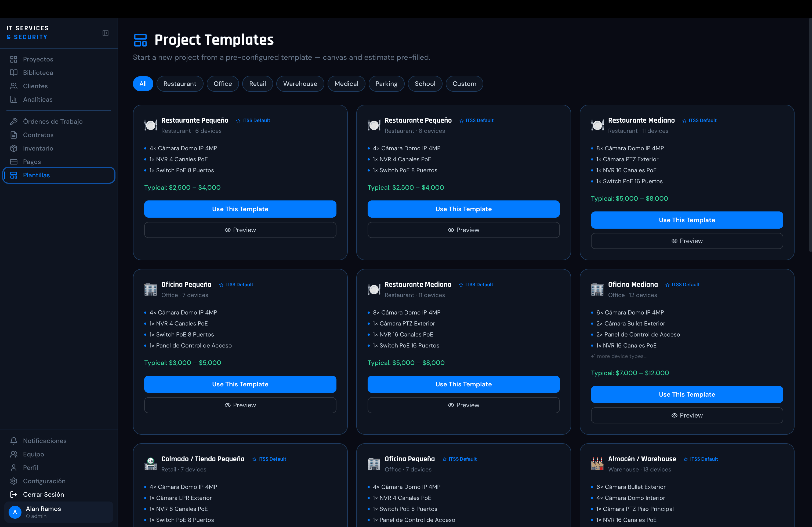
Task: Show Retail templates
Action: pos(258,83)
